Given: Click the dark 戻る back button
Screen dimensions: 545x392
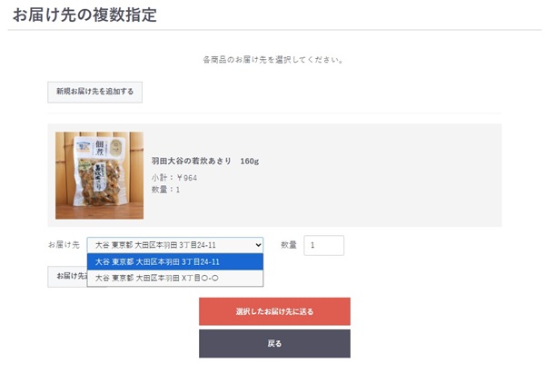Looking at the screenshot, I should 274,344.
